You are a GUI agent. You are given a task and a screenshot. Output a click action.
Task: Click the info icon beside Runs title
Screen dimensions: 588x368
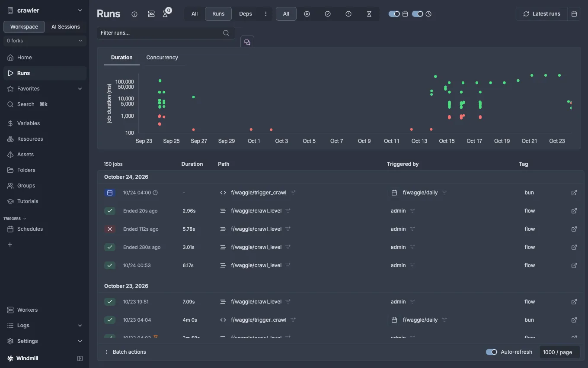click(134, 14)
